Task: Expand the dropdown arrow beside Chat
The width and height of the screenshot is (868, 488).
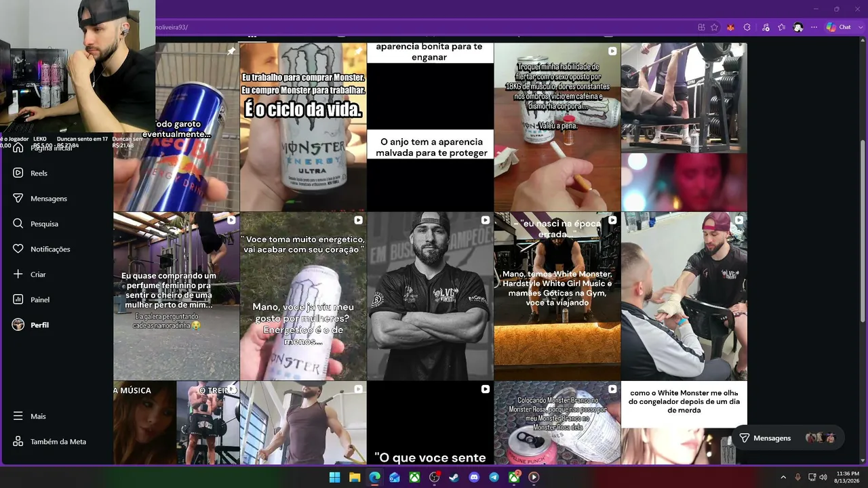Action: (x=859, y=27)
